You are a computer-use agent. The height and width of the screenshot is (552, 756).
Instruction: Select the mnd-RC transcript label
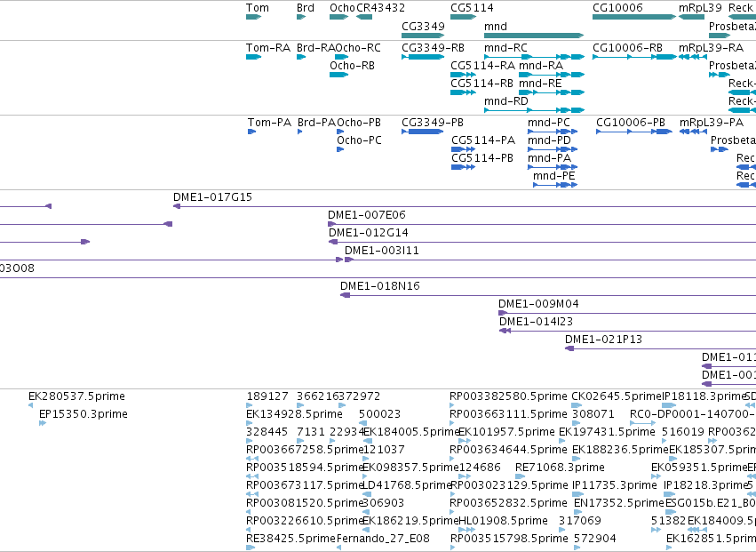tap(505, 48)
